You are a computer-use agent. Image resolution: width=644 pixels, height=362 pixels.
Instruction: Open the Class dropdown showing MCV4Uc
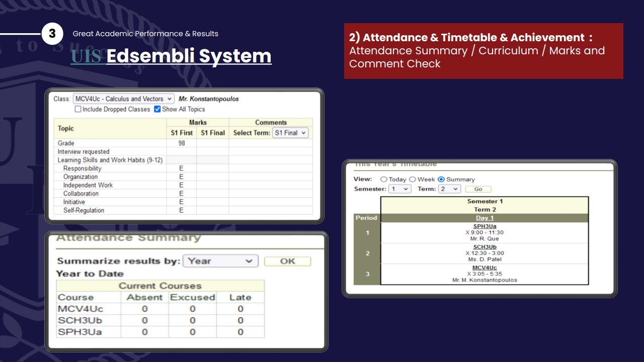coord(123,99)
